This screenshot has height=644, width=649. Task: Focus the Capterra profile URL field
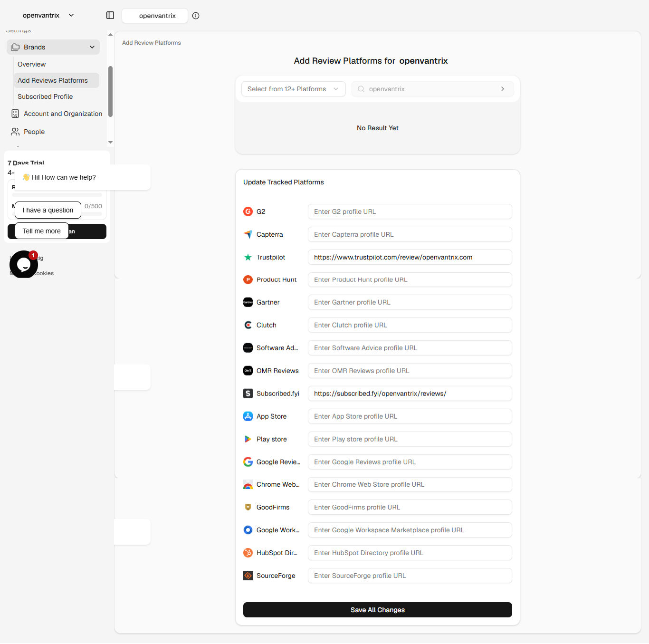tap(410, 234)
